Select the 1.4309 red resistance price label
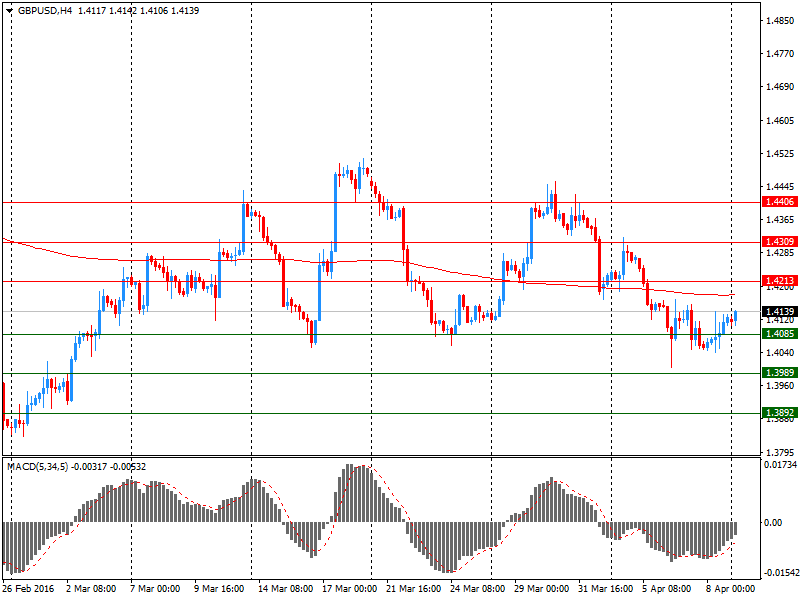Screen dimensions: 800x600 (x=780, y=241)
